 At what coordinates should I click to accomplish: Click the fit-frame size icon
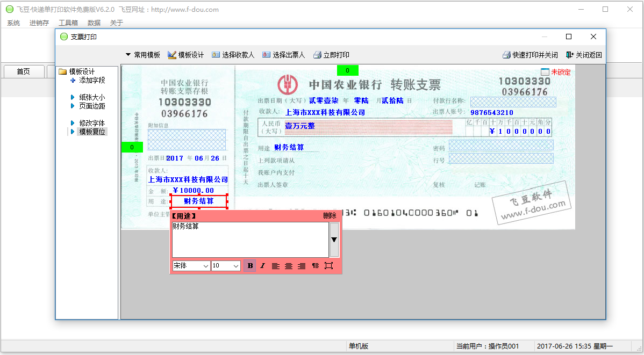point(328,266)
